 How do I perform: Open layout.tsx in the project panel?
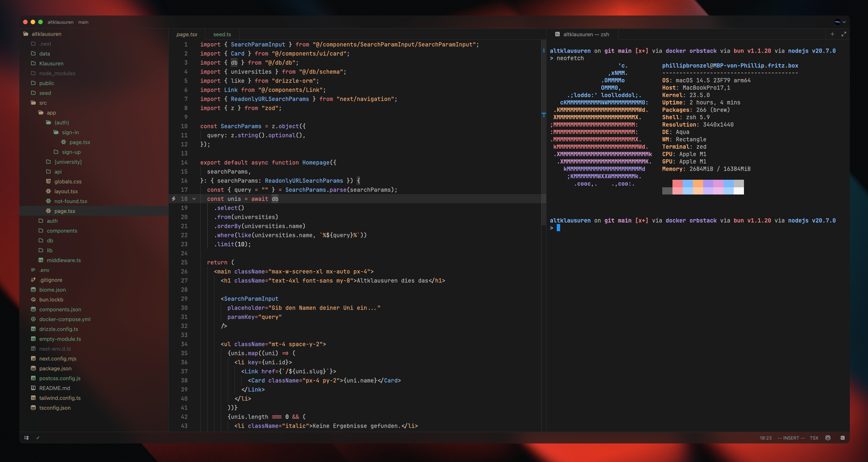94,191
